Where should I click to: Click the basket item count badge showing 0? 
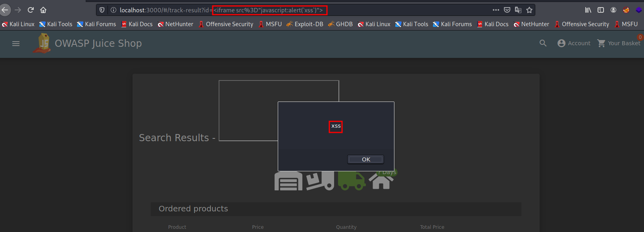(640, 37)
